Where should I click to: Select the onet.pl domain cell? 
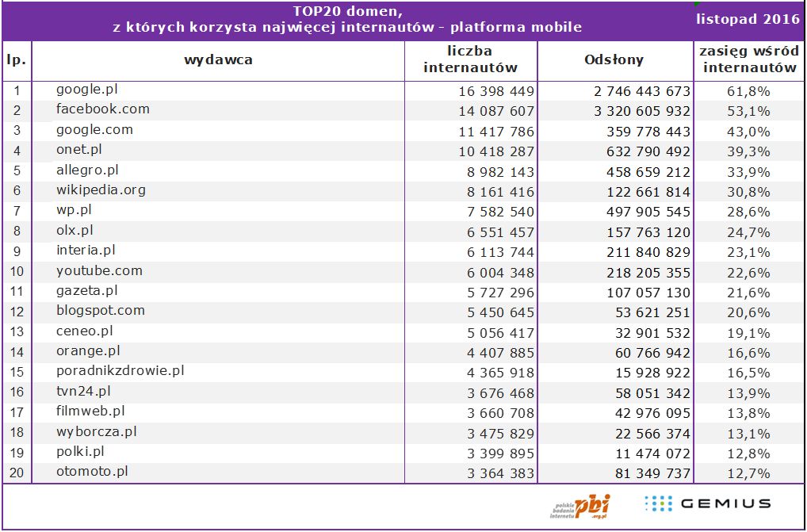tap(79, 149)
